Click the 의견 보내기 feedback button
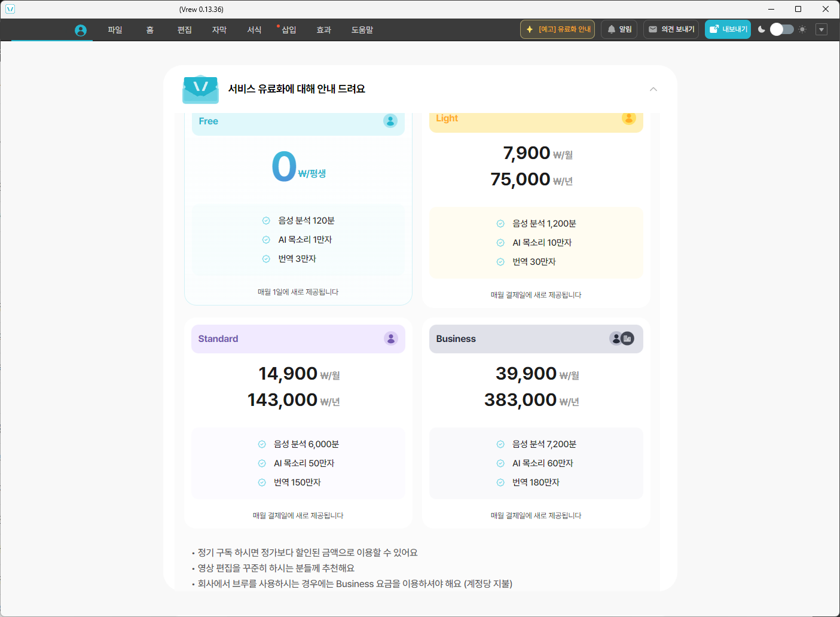Screen dimensions: 840x617 click(671, 29)
